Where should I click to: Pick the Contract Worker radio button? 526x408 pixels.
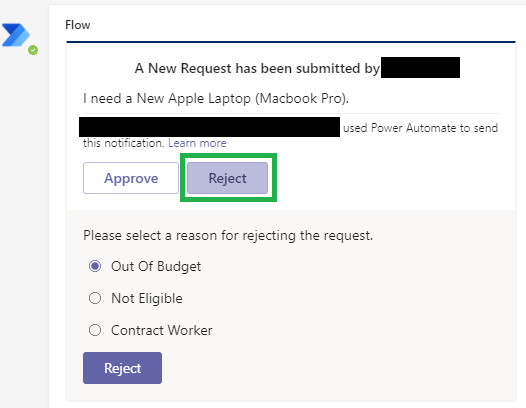[x=95, y=330]
